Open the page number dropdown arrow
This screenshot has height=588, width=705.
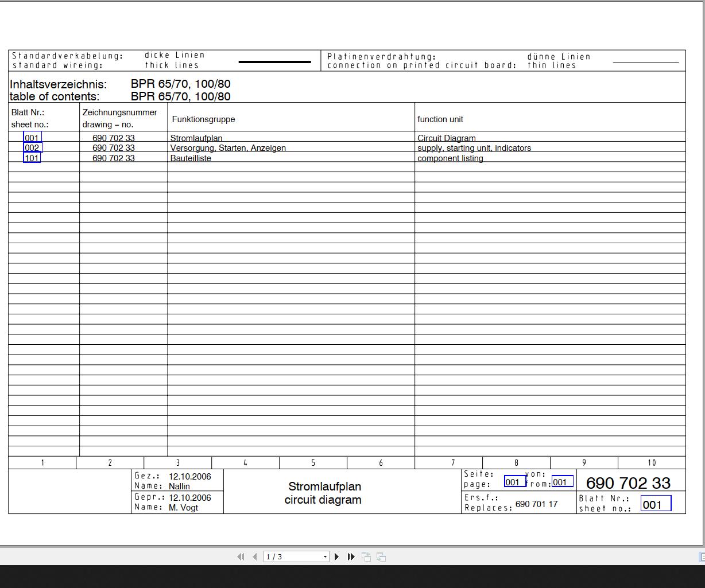click(x=325, y=556)
